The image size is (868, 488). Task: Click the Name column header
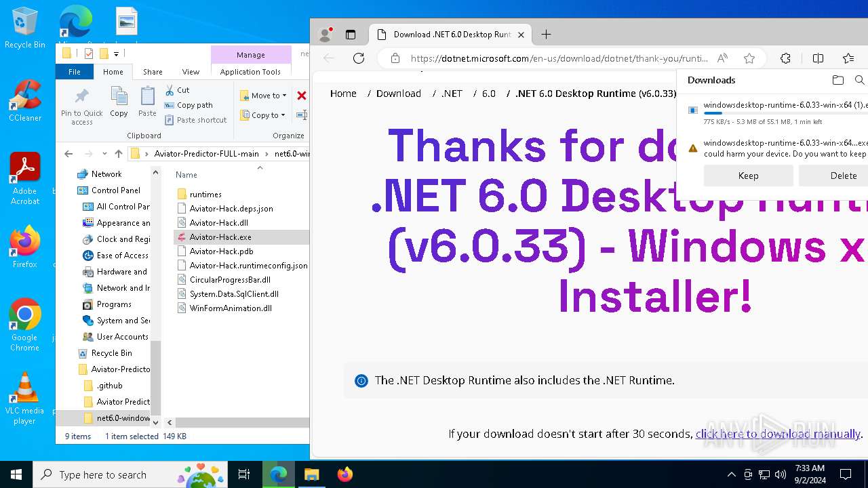pyautogui.click(x=186, y=175)
